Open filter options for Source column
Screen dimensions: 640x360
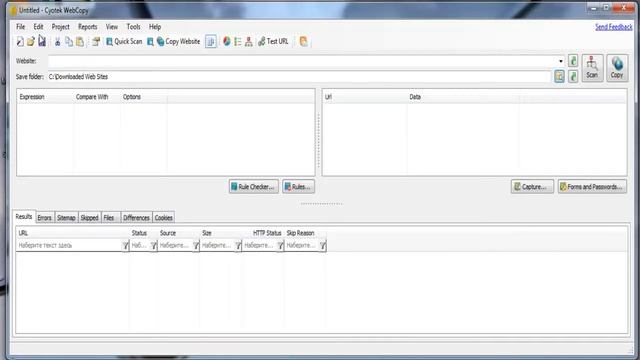[196, 245]
